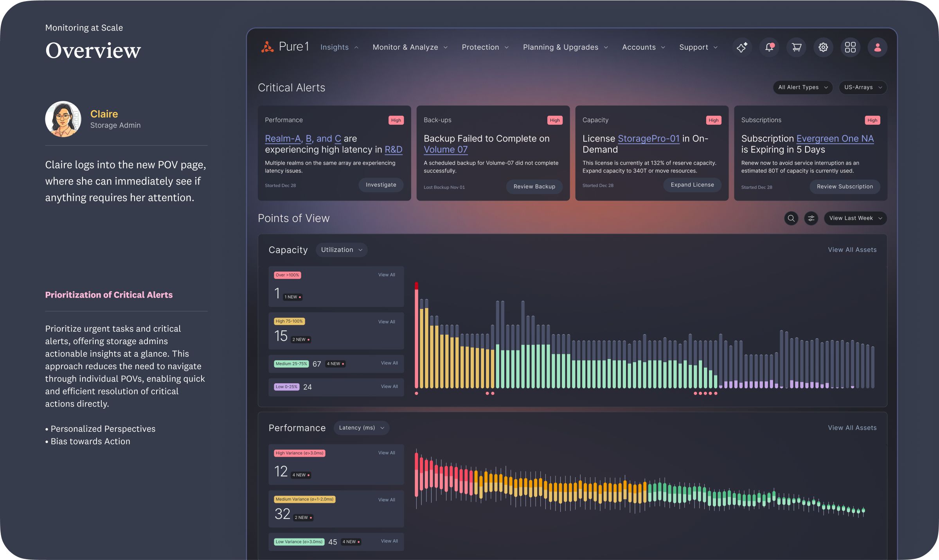Open the Capacity Utilization dropdown
This screenshot has height=560, width=939.
(x=341, y=250)
